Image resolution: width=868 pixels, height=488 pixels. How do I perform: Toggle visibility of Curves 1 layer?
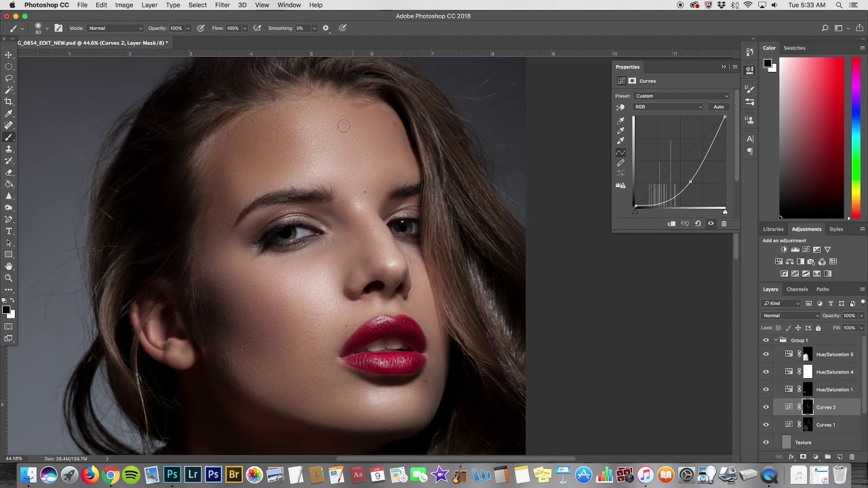766,425
